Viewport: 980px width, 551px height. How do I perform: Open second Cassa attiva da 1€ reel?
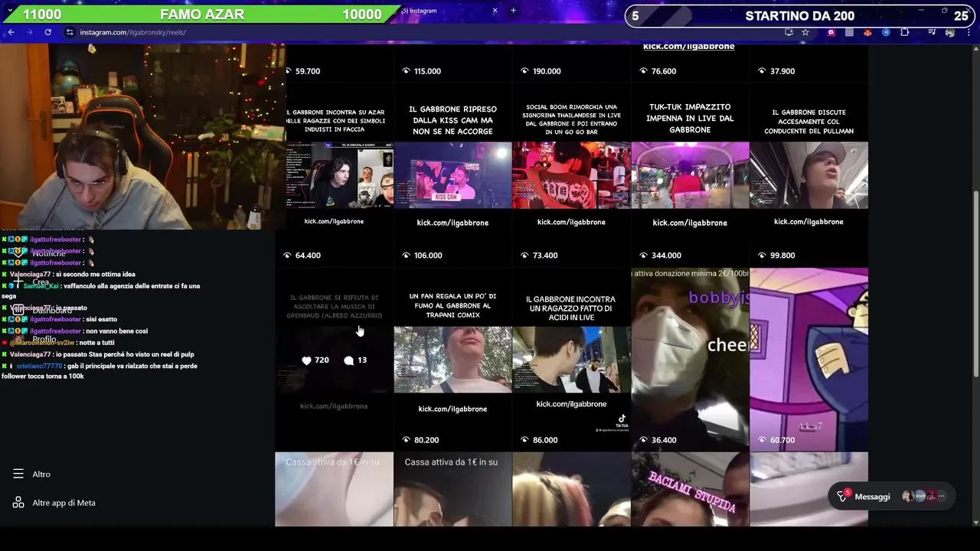click(452, 489)
